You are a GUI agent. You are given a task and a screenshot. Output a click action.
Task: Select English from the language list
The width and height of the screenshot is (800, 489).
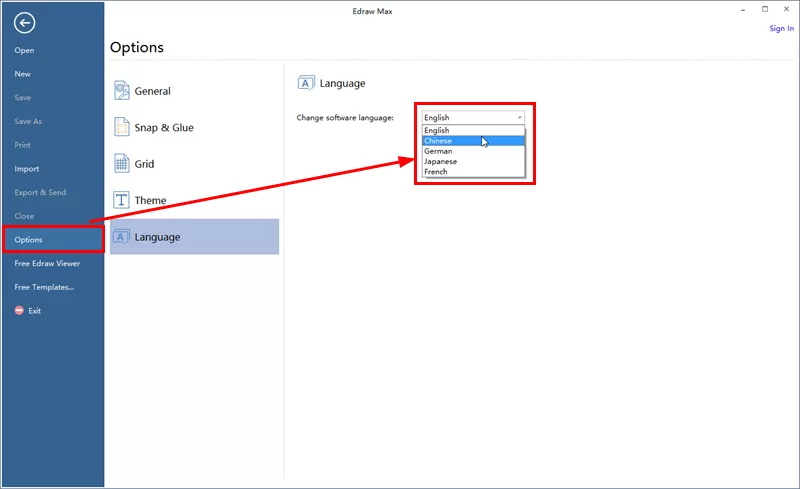(473, 130)
